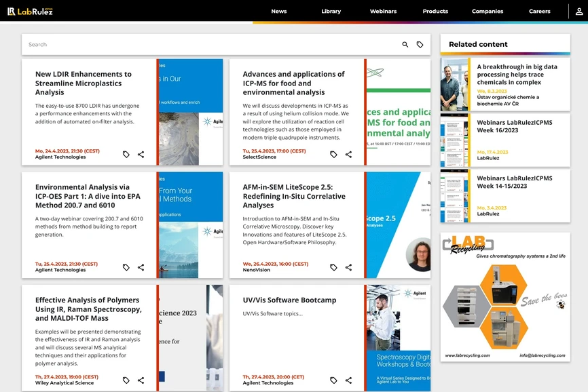Click tag icon on AFM-in-SEM LiteScope card
The width and height of the screenshot is (588, 392).
click(x=333, y=267)
